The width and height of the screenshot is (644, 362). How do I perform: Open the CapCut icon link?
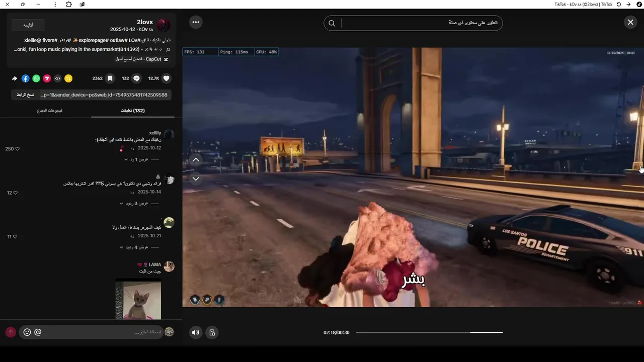167,59
